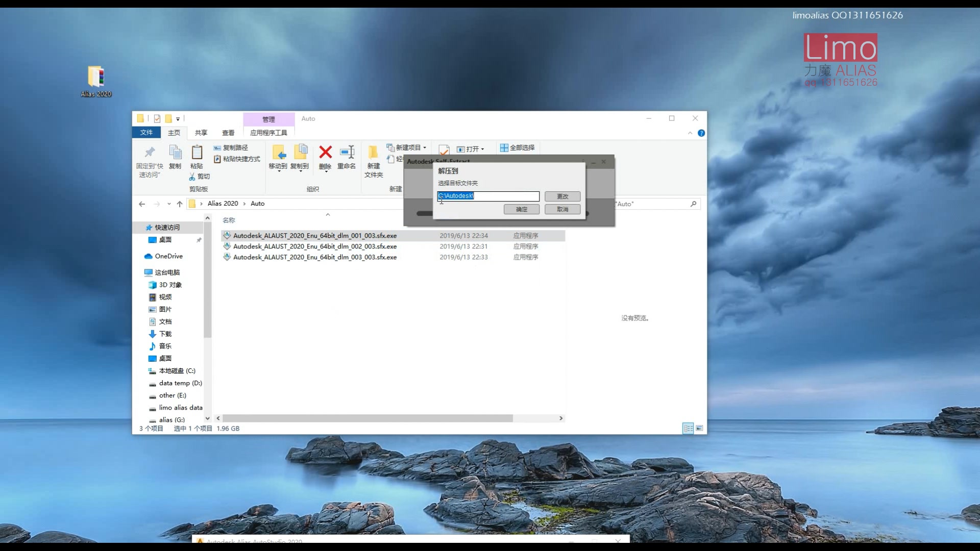Image resolution: width=980 pixels, height=551 pixels.
Task: Click the Explorer help question mark icon
Action: point(701,133)
